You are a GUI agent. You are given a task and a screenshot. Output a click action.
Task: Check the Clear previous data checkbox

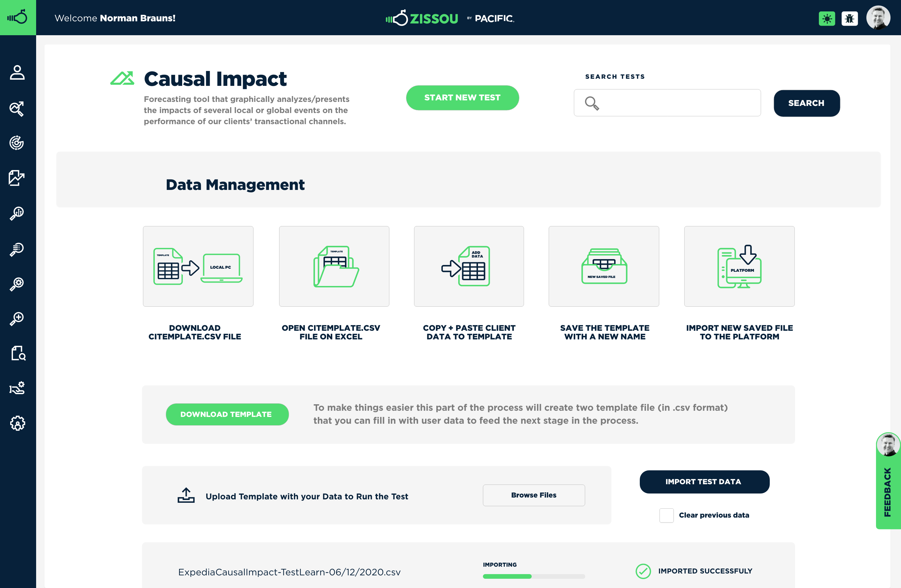tap(666, 515)
